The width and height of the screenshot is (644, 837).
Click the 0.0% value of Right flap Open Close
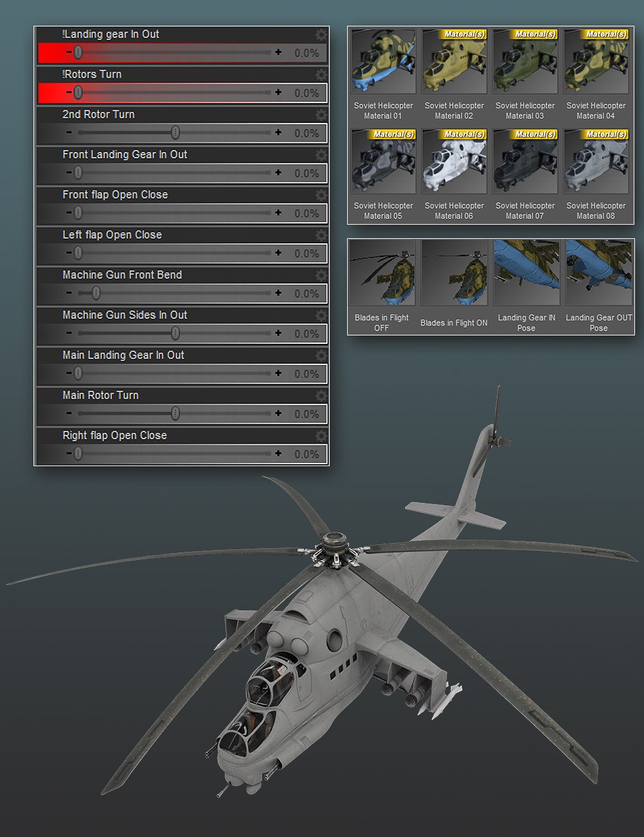(x=307, y=454)
